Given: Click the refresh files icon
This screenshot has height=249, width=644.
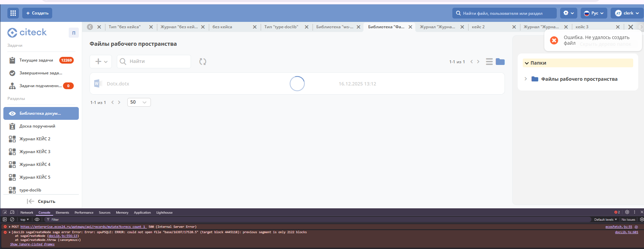Looking at the screenshot, I should point(202,62).
